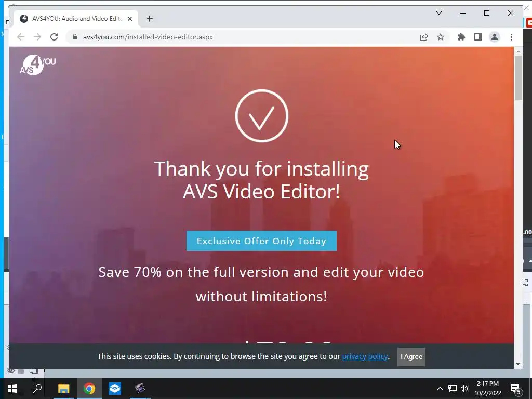Open AVS Video Editor taskbar icon
Screen dimensions: 532x399
[x=140, y=389]
